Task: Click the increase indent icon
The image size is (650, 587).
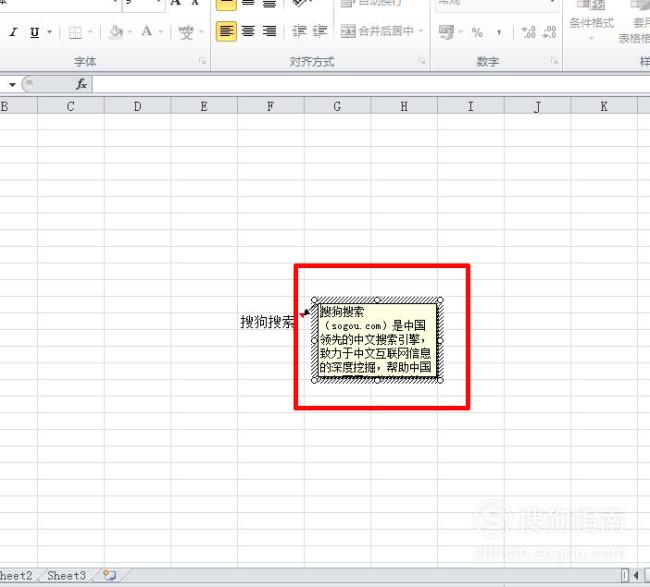Action: coord(320,31)
